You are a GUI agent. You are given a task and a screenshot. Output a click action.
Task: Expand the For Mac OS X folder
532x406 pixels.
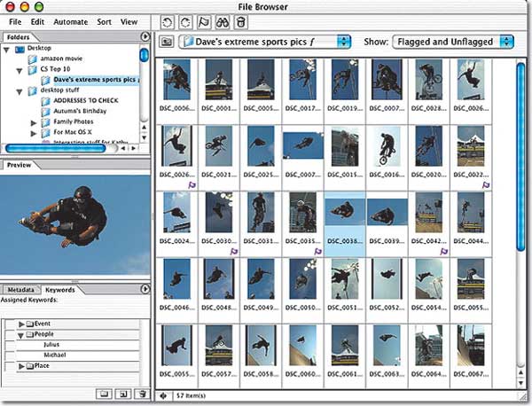34,133
